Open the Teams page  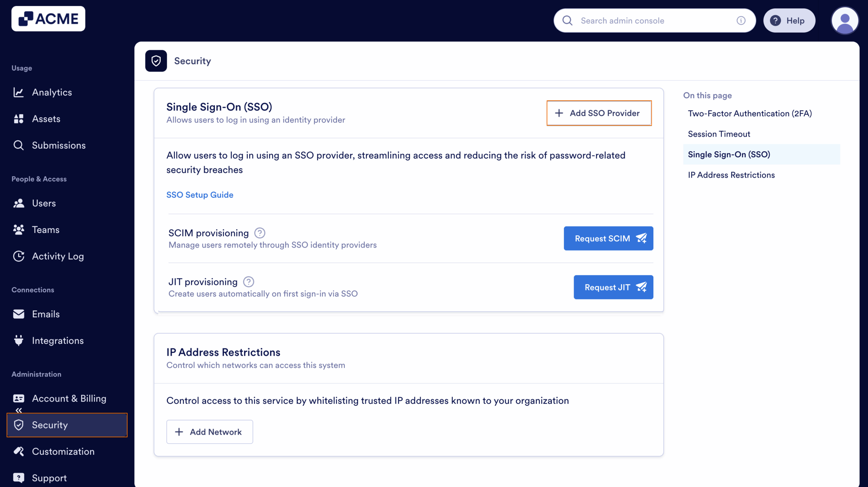tap(46, 230)
